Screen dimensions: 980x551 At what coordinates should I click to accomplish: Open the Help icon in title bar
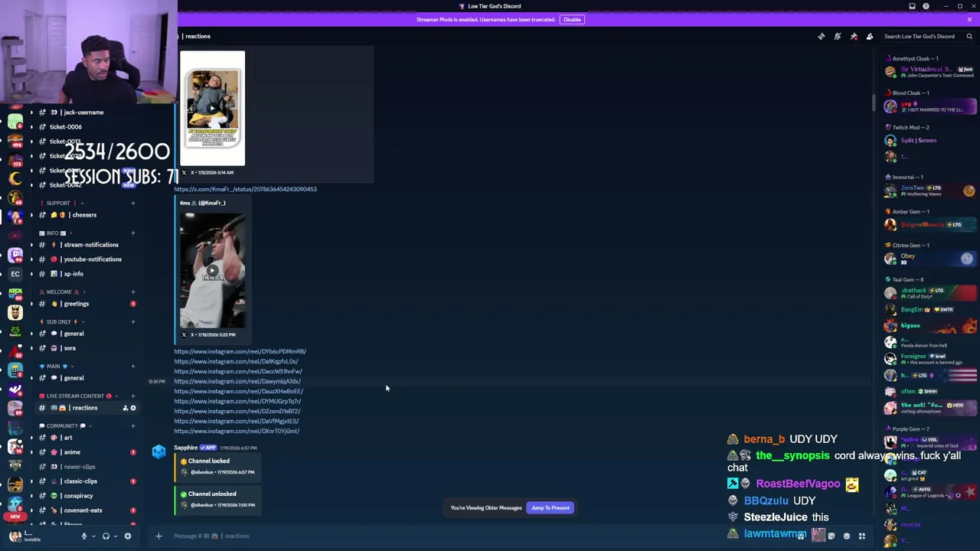(x=926, y=6)
